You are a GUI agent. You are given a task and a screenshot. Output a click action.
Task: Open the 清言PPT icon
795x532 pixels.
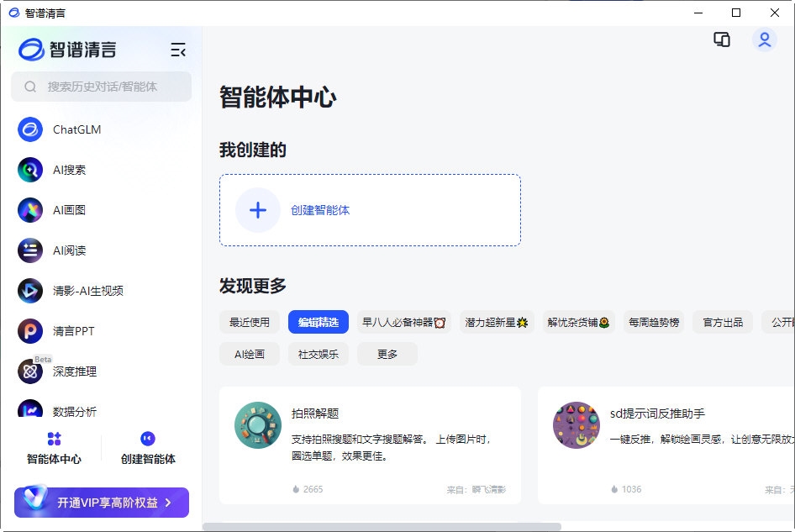tap(30, 331)
